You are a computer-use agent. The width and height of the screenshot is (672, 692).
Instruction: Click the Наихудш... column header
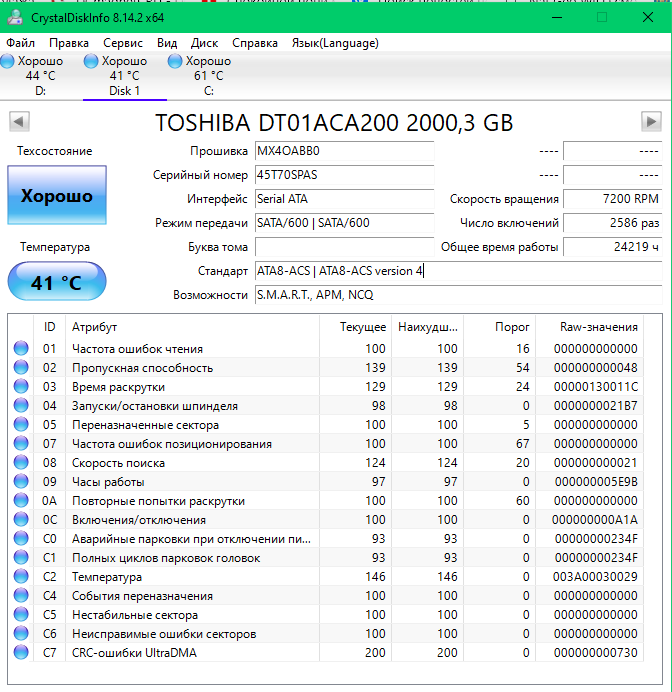pyautogui.click(x=428, y=327)
